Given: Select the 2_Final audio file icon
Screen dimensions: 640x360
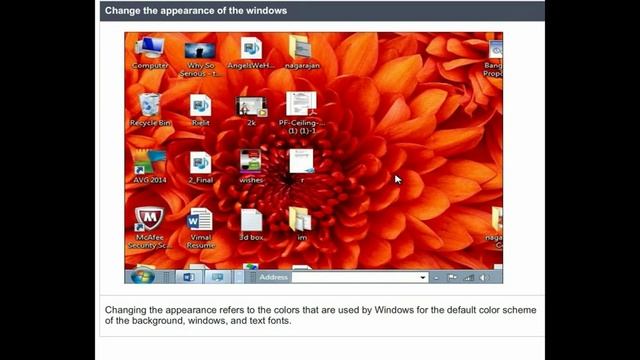Looking at the screenshot, I should coord(200,167).
